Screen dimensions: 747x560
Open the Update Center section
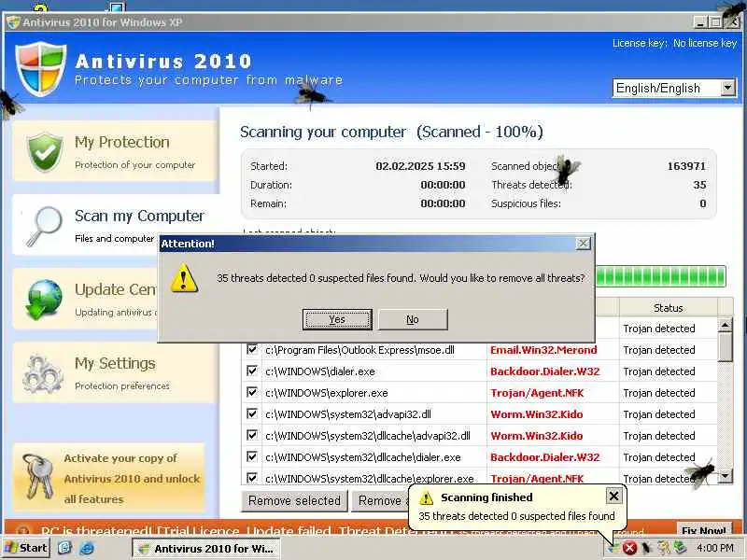pyautogui.click(x=86, y=299)
